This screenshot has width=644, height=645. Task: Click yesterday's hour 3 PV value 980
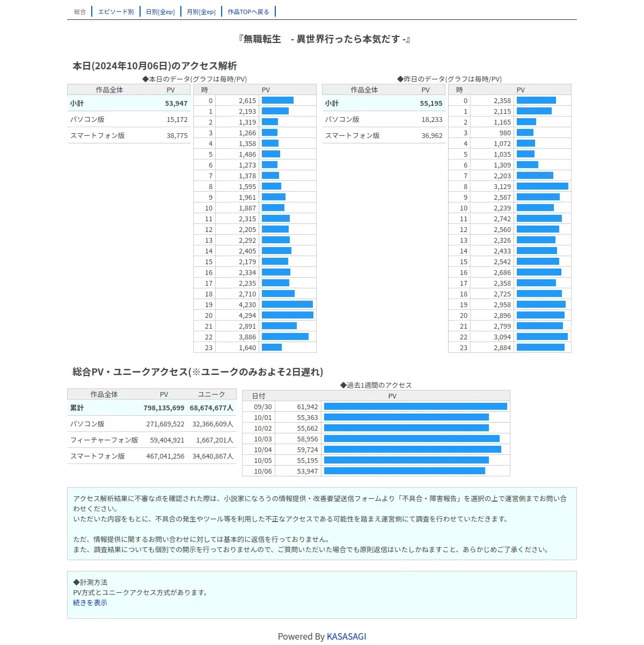tap(505, 133)
